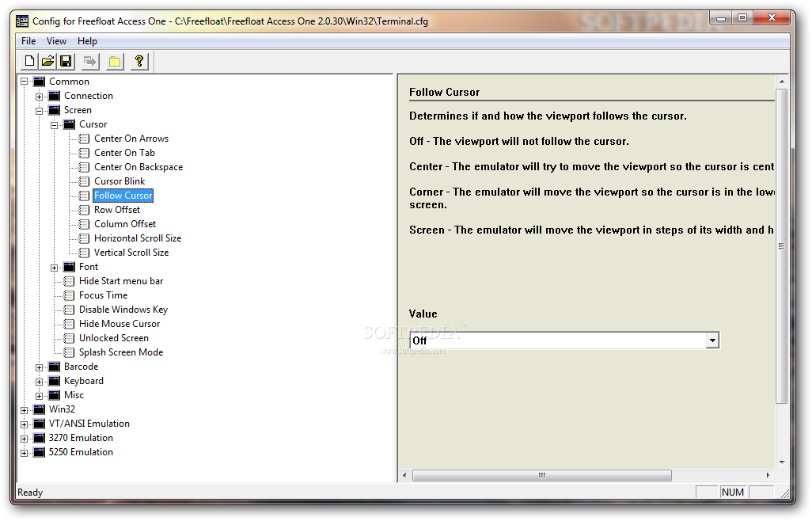Create a new config with the New toolbar icon

(x=29, y=62)
